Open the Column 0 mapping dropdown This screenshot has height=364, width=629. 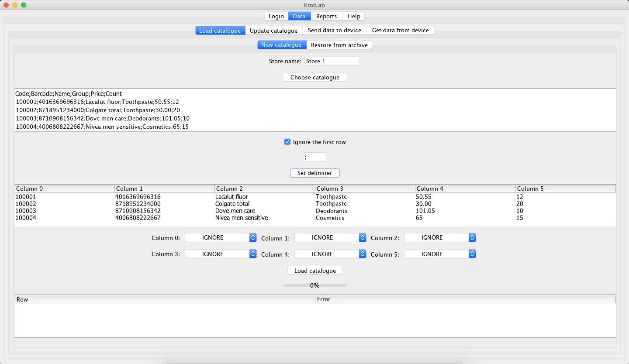221,237
